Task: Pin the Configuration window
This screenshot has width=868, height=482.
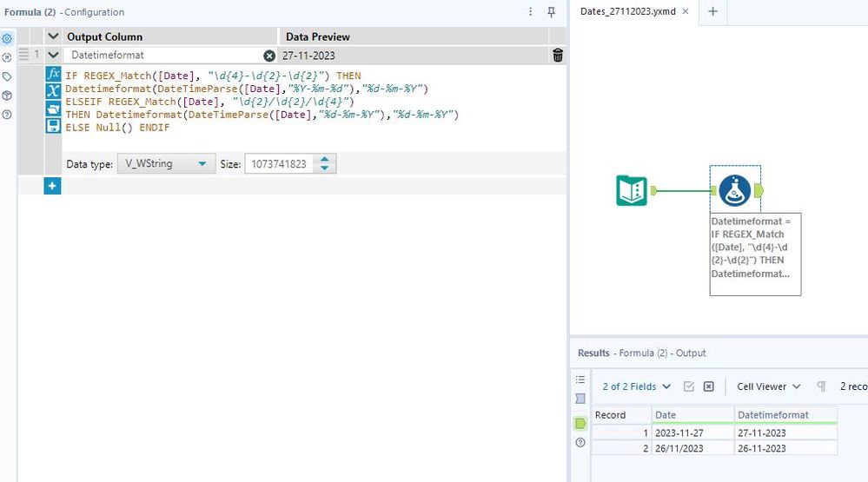Action: click(552, 11)
